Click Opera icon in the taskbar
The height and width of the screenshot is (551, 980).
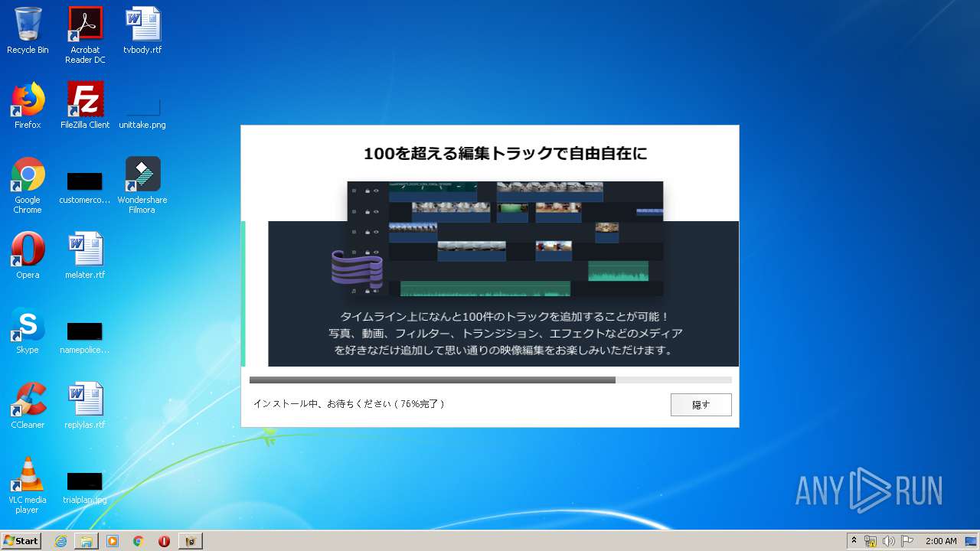click(164, 541)
